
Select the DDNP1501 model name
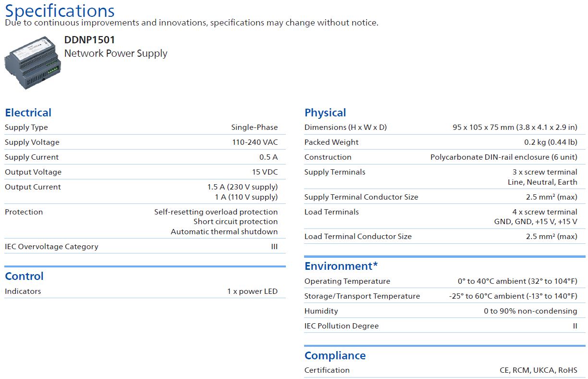tap(89, 40)
